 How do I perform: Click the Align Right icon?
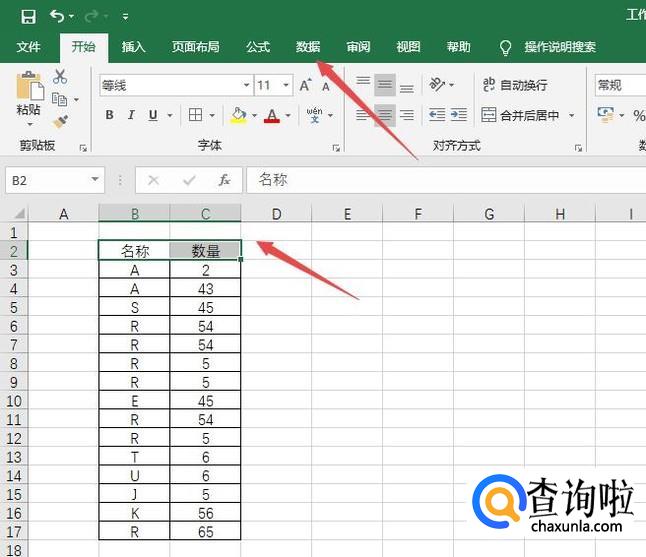click(x=407, y=115)
